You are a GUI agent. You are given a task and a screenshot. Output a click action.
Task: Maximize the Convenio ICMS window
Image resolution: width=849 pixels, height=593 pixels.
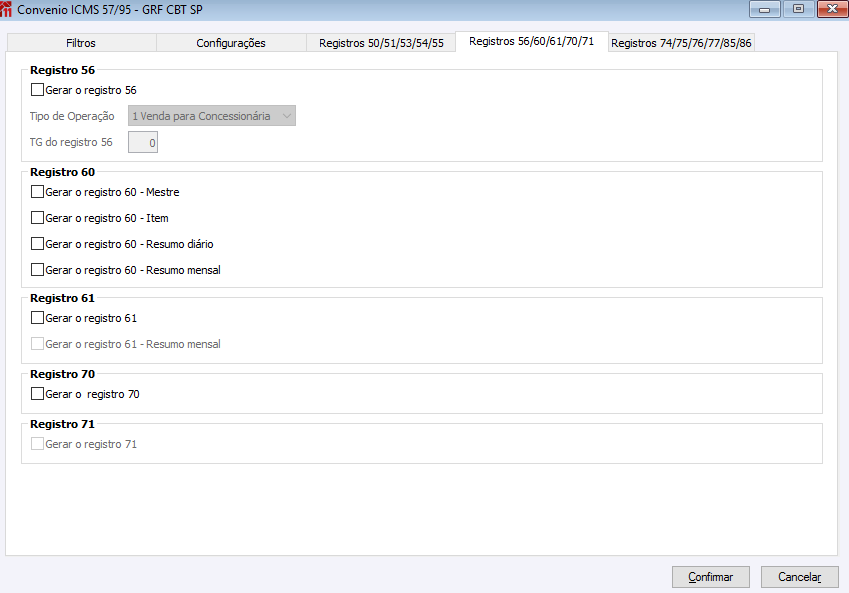tap(798, 9)
